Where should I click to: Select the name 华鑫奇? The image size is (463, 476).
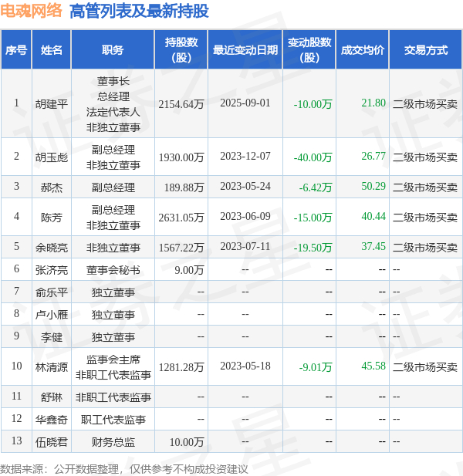pos(51,420)
